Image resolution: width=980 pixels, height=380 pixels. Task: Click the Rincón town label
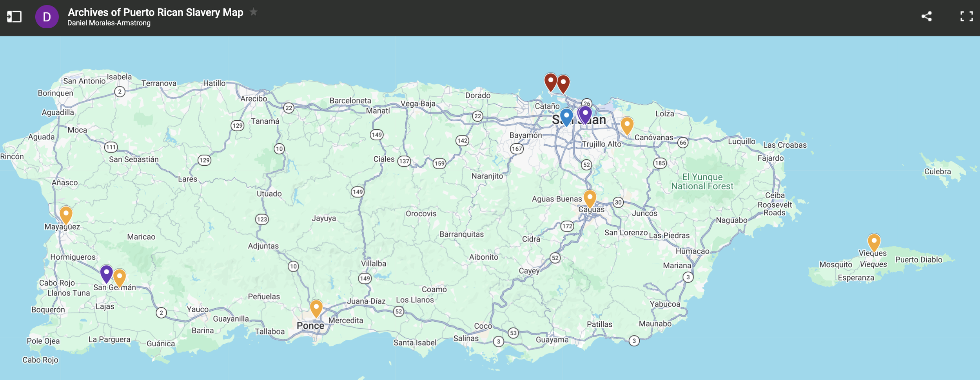coord(12,157)
